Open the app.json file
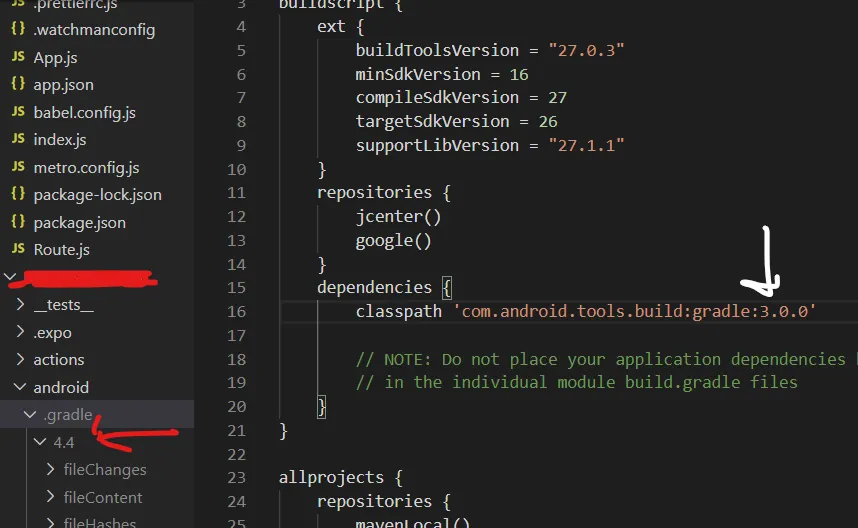 [x=63, y=85]
